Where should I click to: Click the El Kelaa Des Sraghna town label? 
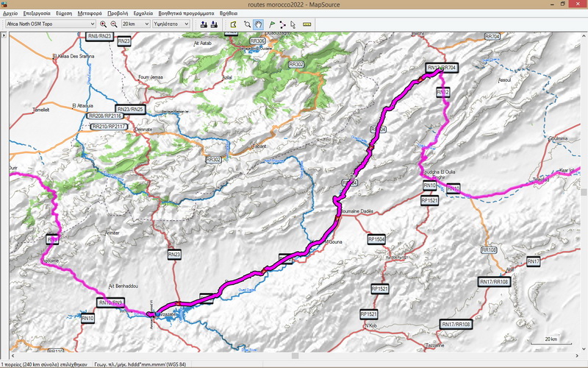click(x=73, y=57)
